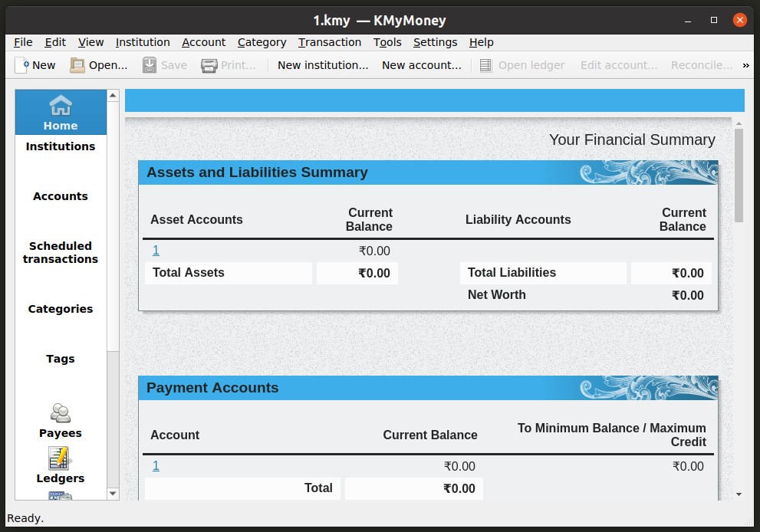Image resolution: width=760 pixels, height=532 pixels.
Task: Click the Open ledger toolbar icon
Action: pos(485,65)
